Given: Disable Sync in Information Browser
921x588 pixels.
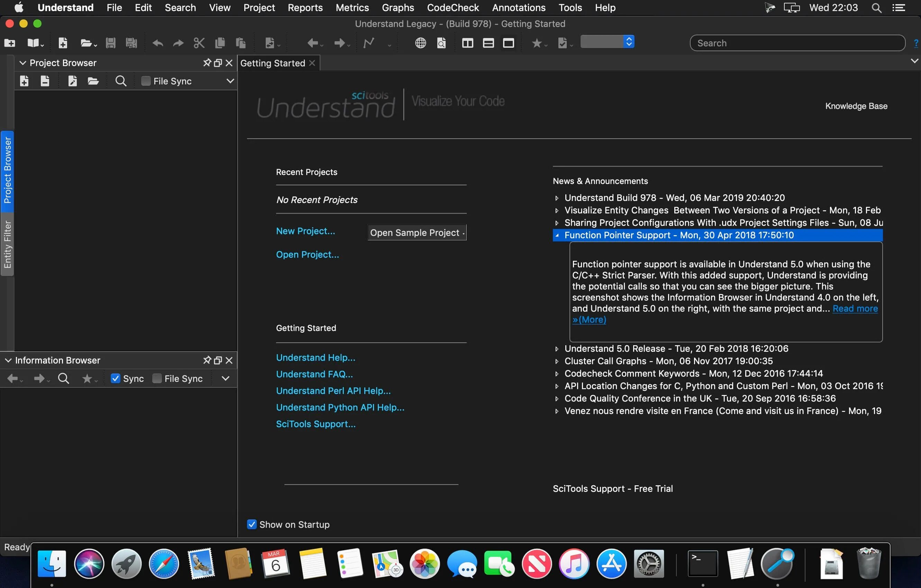Looking at the screenshot, I should click(x=115, y=378).
